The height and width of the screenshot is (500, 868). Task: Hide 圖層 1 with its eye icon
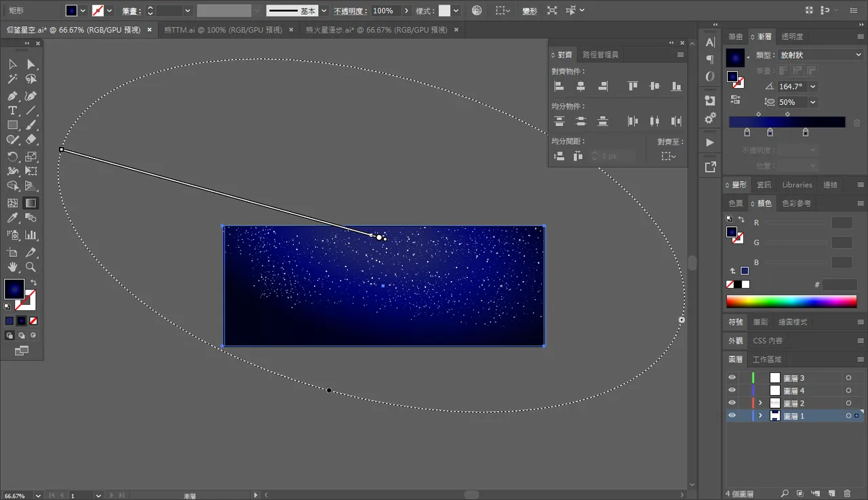click(x=732, y=416)
